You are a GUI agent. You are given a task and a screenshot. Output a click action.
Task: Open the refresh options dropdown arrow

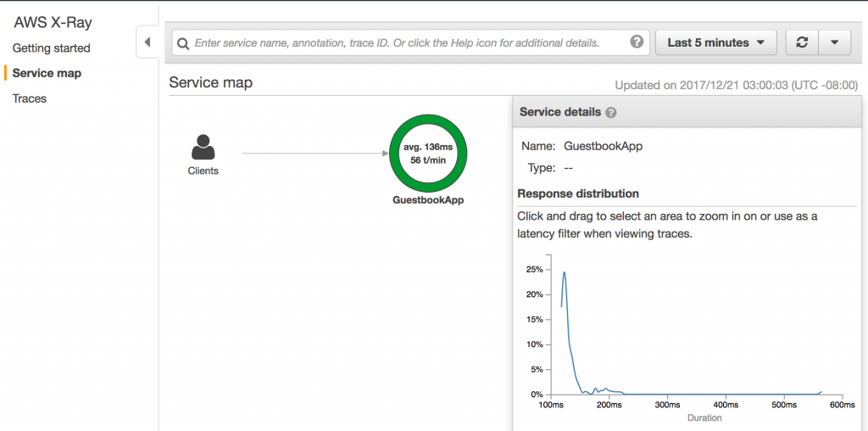(x=835, y=42)
